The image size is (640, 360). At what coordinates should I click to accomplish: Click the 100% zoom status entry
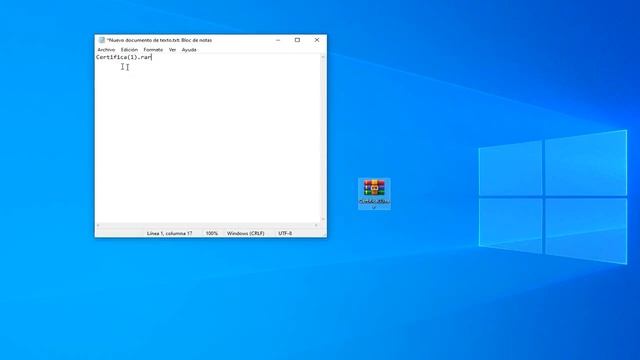point(211,233)
